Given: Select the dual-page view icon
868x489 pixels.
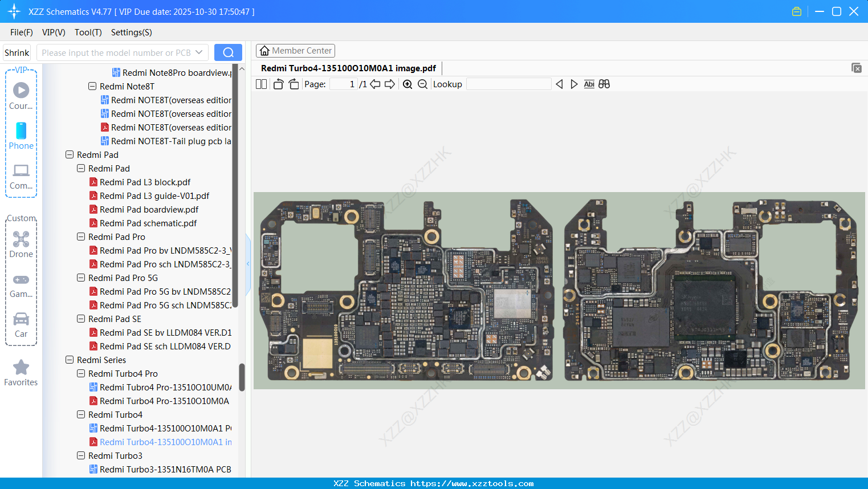Looking at the screenshot, I should (x=261, y=84).
